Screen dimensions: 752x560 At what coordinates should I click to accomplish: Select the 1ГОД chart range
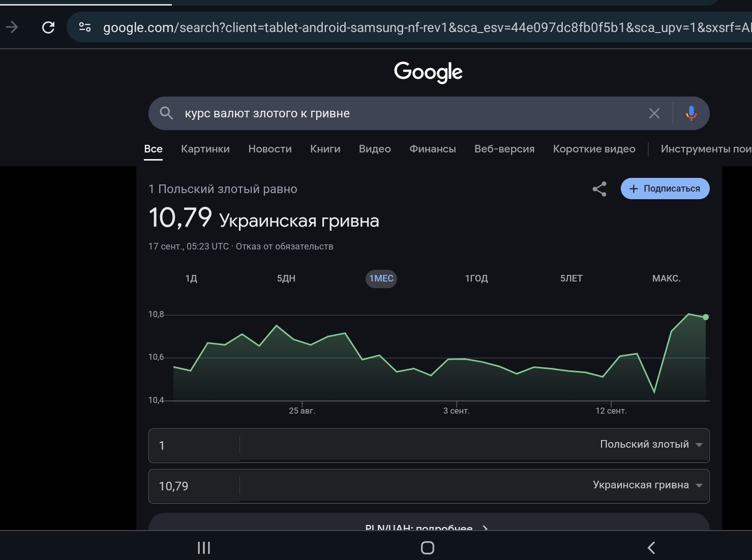click(476, 278)
